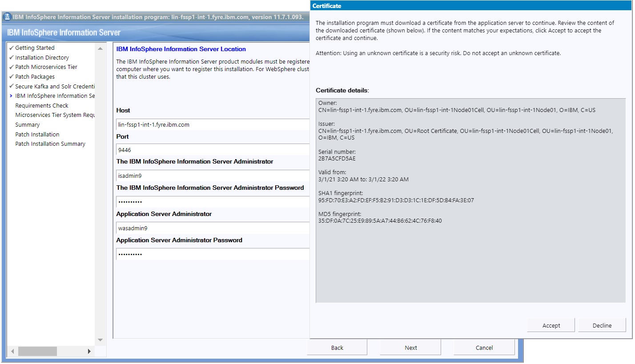
Task: Click the right arrow of the horizontal scrollbar
Action: tap(89, 351)
